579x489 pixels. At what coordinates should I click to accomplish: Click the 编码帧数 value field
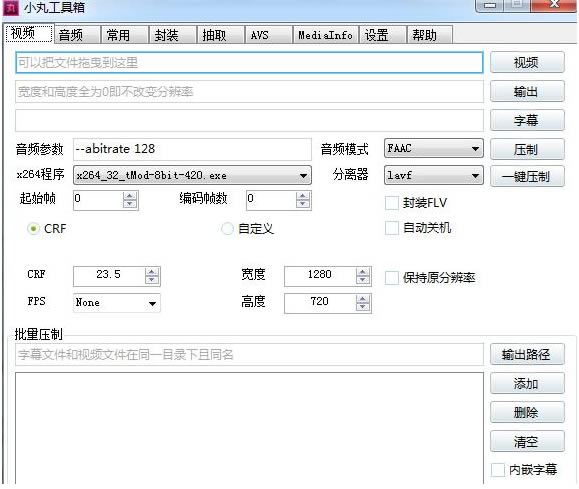click(x=271, y=200)
